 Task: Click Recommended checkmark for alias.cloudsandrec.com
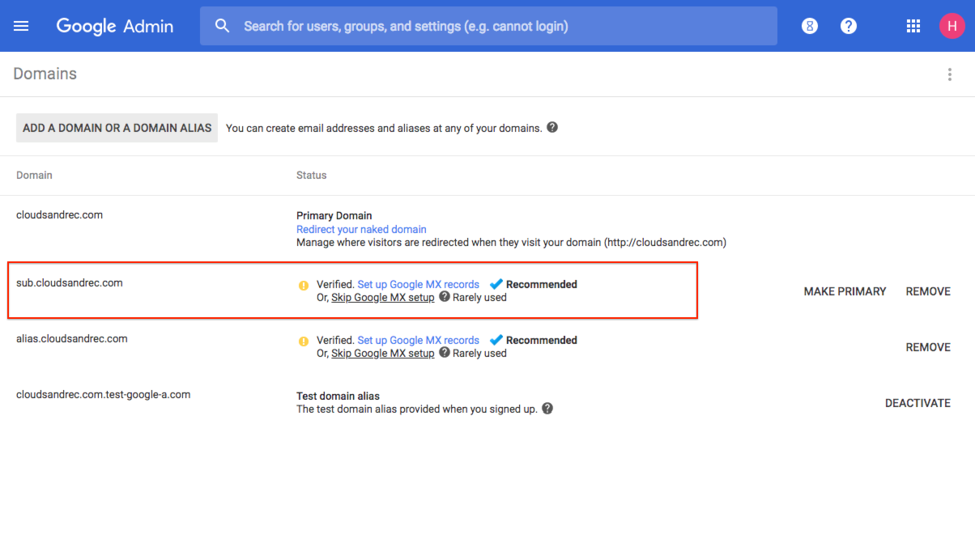click(x=496, y=340)
